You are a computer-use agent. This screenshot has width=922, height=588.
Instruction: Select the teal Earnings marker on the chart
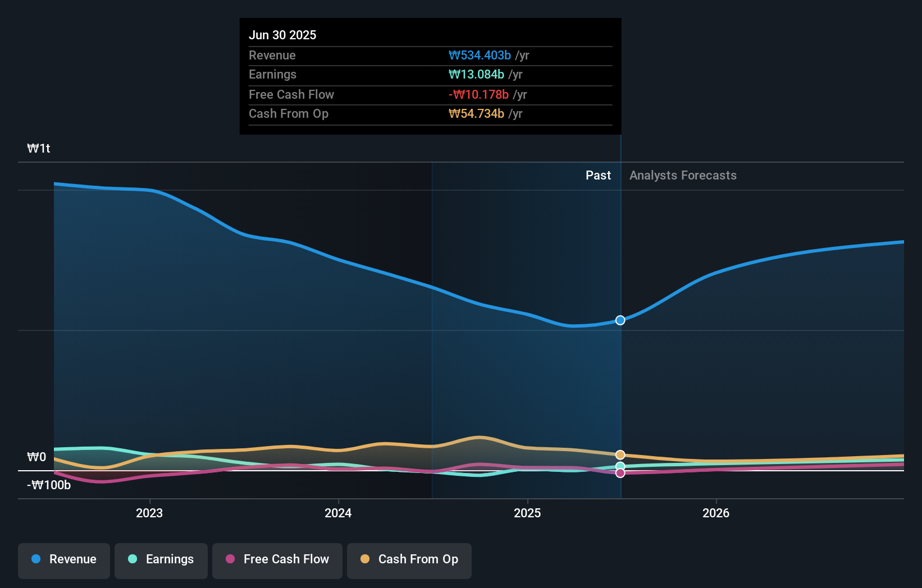620,466
